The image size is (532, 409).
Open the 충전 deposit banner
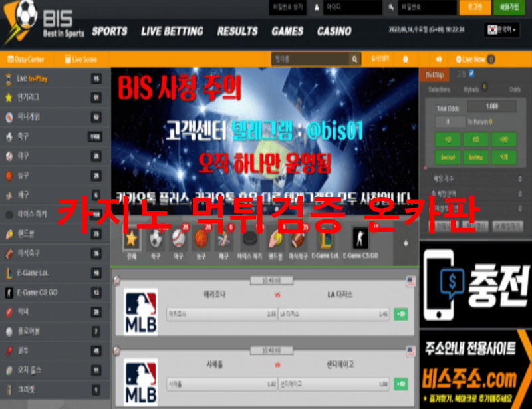[475, 284]
